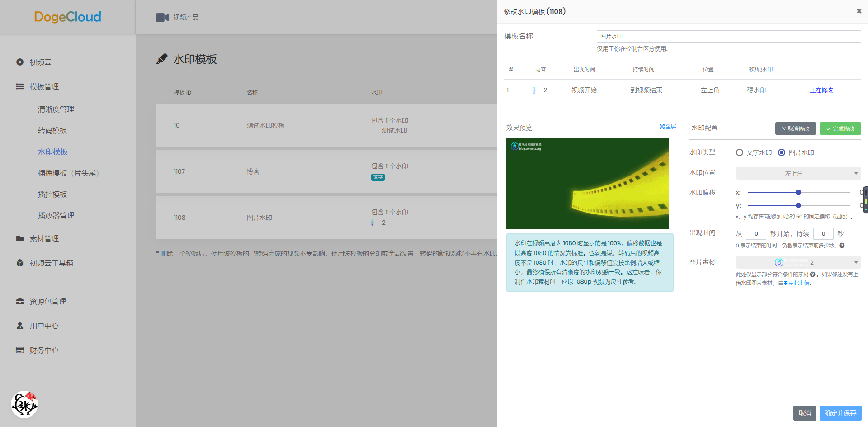Click the user icon next to 用户中心
Screen dimensions: 868x427
pyautogui.click(x=20, y=326)
